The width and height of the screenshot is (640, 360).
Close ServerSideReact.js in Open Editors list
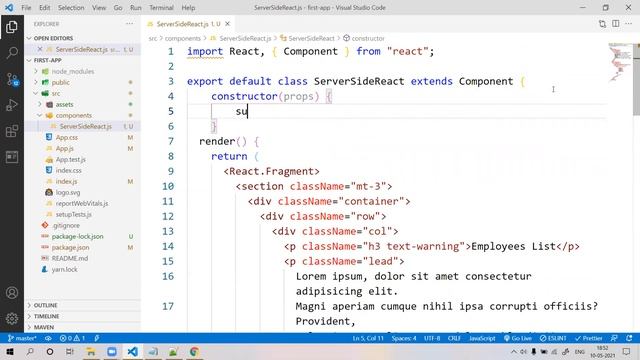click(40, 49)
